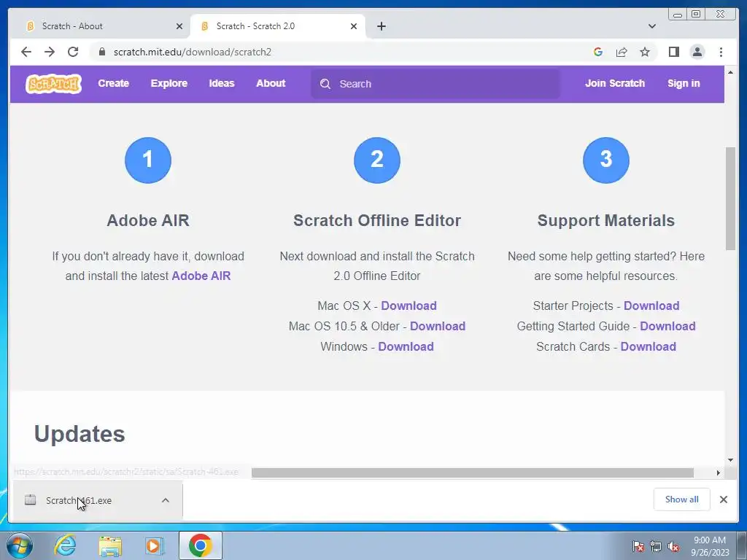Click the Support Materials heading
This screenshot has height=560, width=747.
[x=606, y=220]
